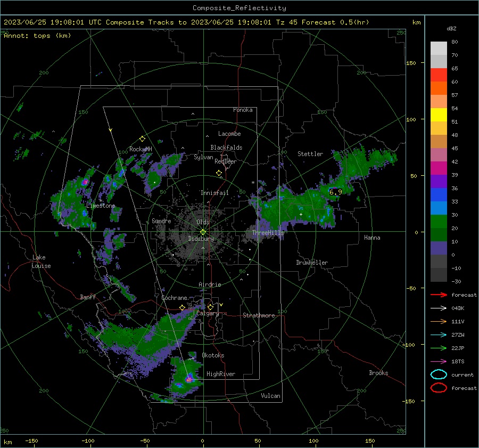
Task: Click the yellow diamond marker above Calgary
Action: point(210,307)
